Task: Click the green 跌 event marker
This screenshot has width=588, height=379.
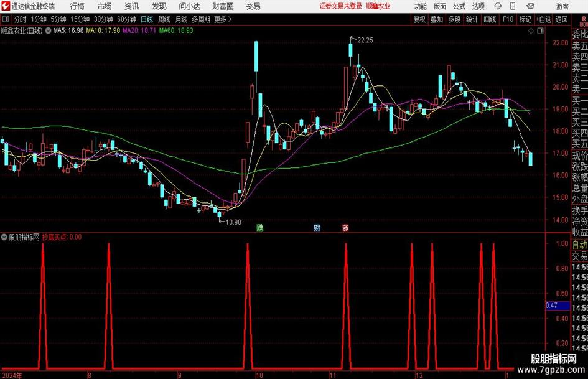Action: point(259,227)
